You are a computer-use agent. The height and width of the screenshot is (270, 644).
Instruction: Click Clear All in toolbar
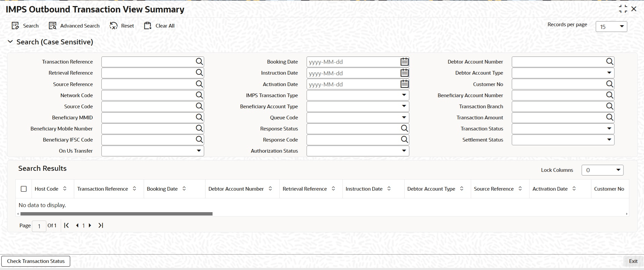[159, 26]
